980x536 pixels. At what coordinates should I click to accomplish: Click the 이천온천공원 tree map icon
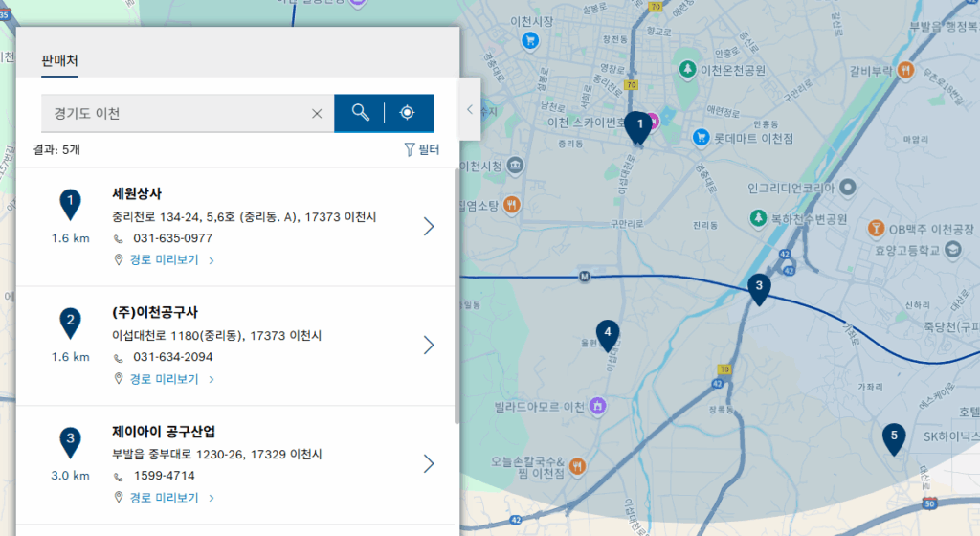687,69
